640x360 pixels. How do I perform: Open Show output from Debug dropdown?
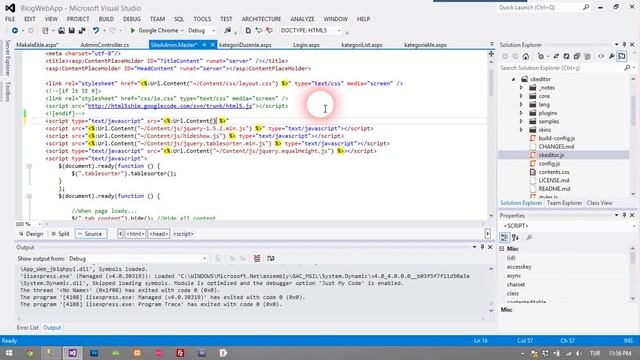[204, 259]
